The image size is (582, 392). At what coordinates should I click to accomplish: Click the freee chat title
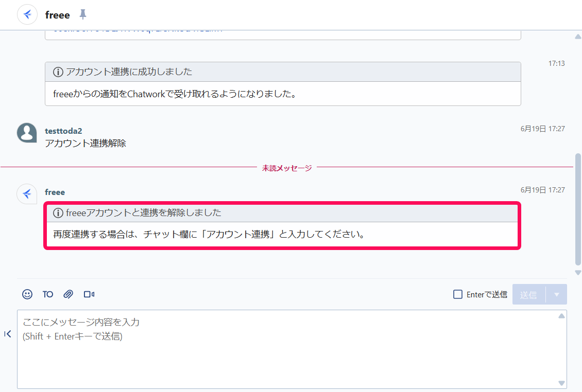click(57, 15)
